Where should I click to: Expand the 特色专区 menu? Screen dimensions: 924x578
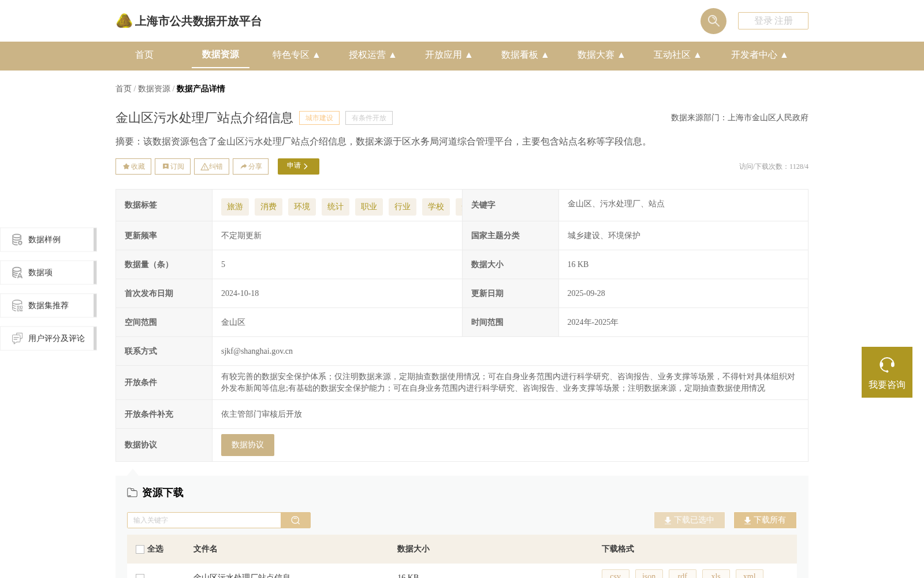pyautogui.click(x=296, y=55)
